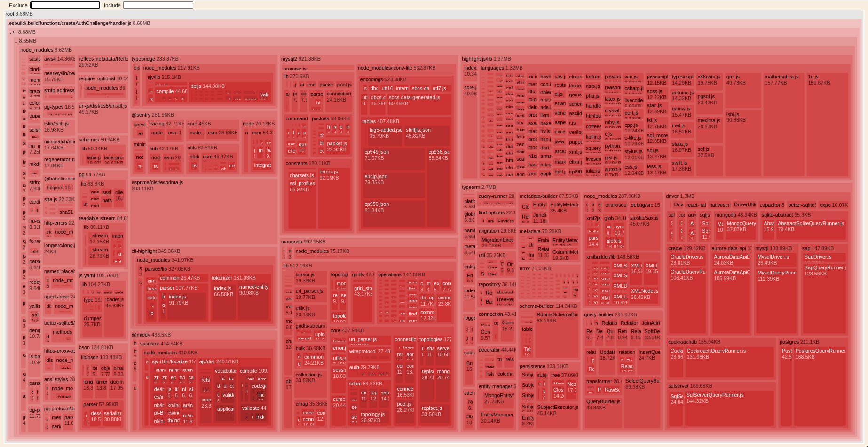Click the named-entity 90.98KB cell
Screen dimensions: 868x447
point(254,301)
